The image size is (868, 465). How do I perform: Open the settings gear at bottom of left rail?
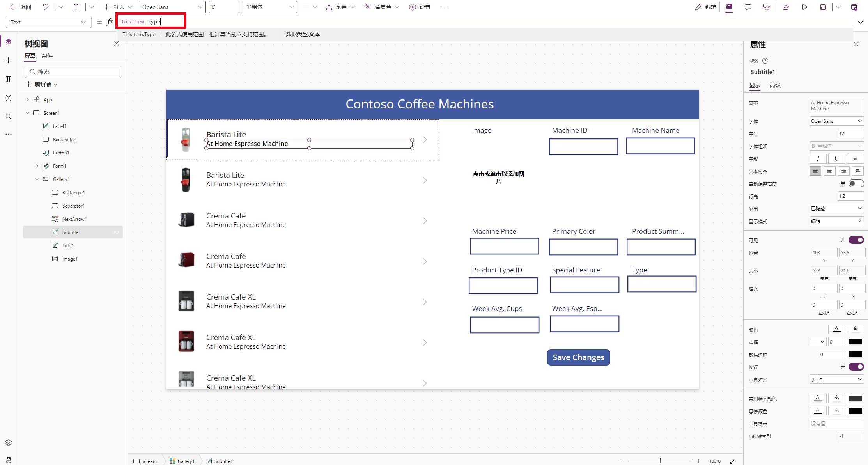click(x=9, y=443)
